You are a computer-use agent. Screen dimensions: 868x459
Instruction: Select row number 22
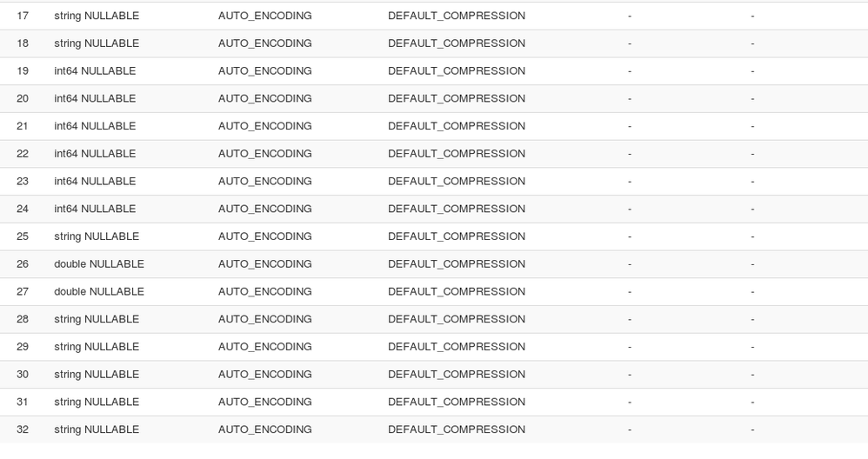point(23,154)
